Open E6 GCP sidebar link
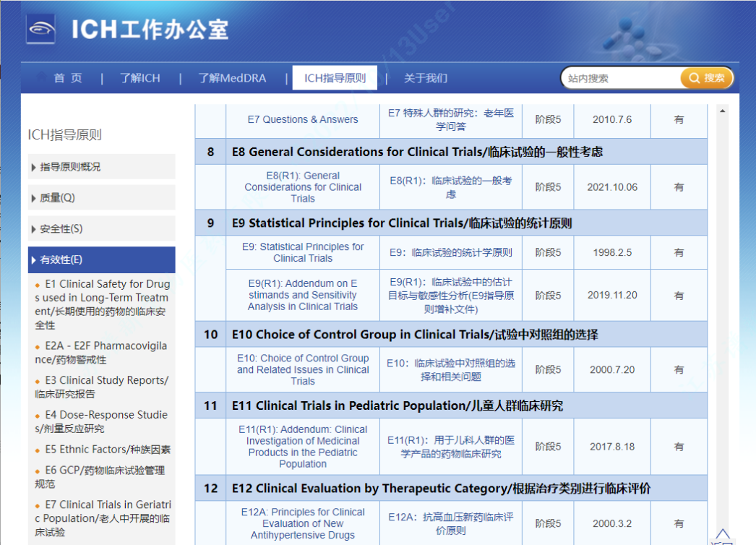The height and width of the screenshot is (545, 756). 100,477
